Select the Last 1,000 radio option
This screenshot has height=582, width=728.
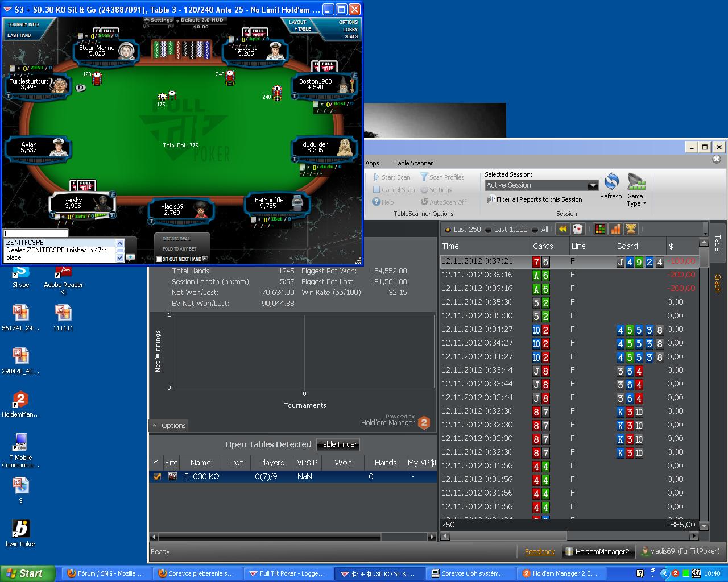[x=489, y=230]
